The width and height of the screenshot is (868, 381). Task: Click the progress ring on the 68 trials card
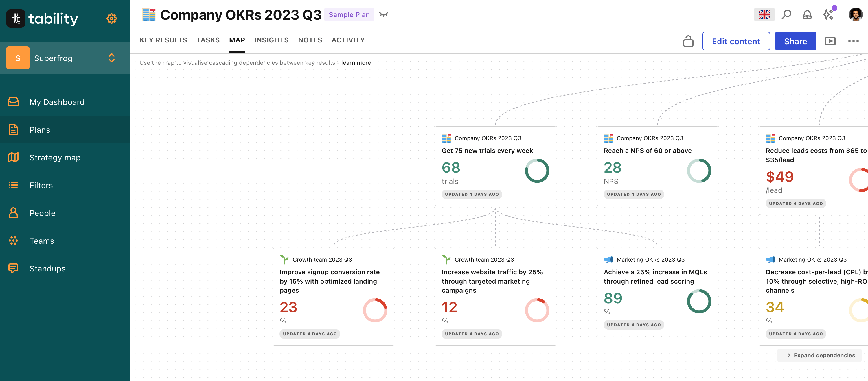click(537, 171)
